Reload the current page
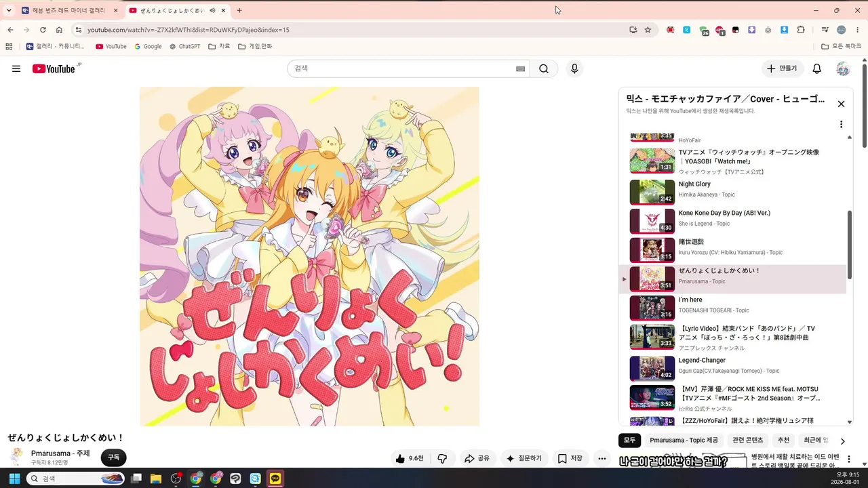The image size is (868, 488). [x=43, y=30]
